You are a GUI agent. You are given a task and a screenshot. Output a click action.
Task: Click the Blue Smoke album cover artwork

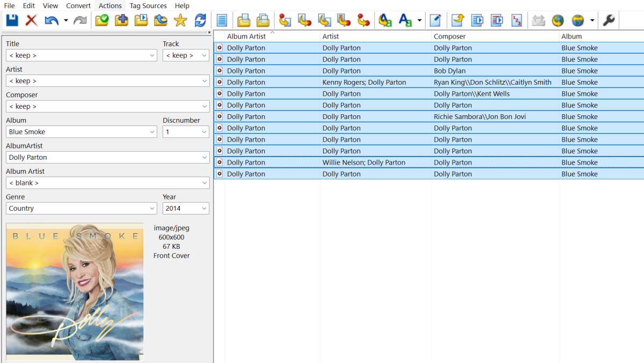(74, 291)
